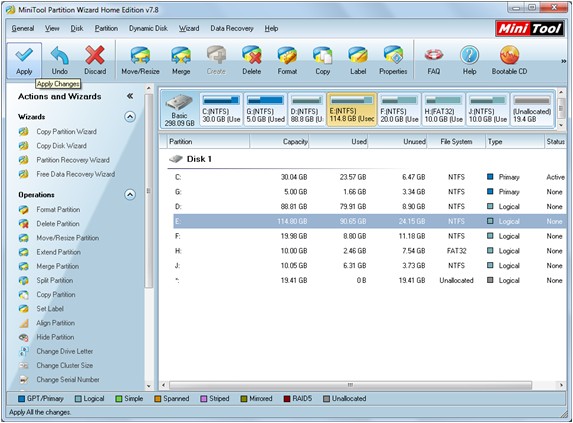Open the FAQ lifebuoy icon
The image size is (573, 423).
tap(434, 61)
